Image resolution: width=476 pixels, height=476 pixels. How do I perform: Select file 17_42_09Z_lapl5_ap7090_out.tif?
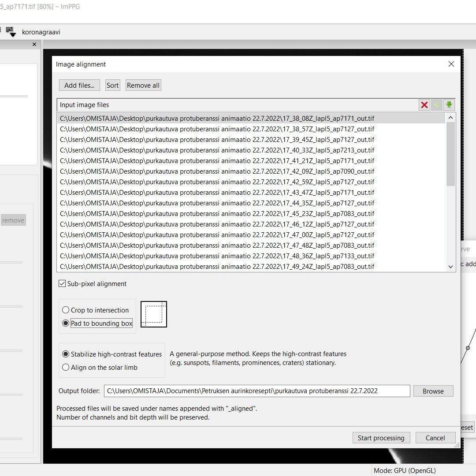(x=251, y=171)
